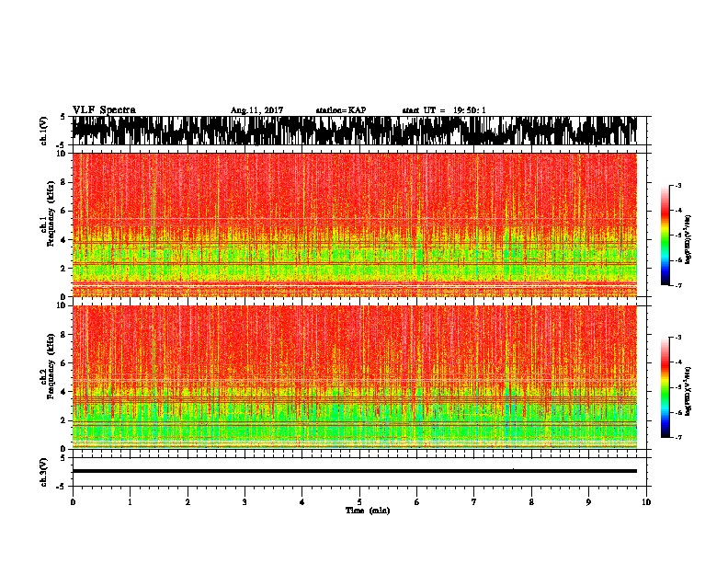The image size is (728, 563).
Task: Click time axis tick label "2"
Action: tap(188, 502)
